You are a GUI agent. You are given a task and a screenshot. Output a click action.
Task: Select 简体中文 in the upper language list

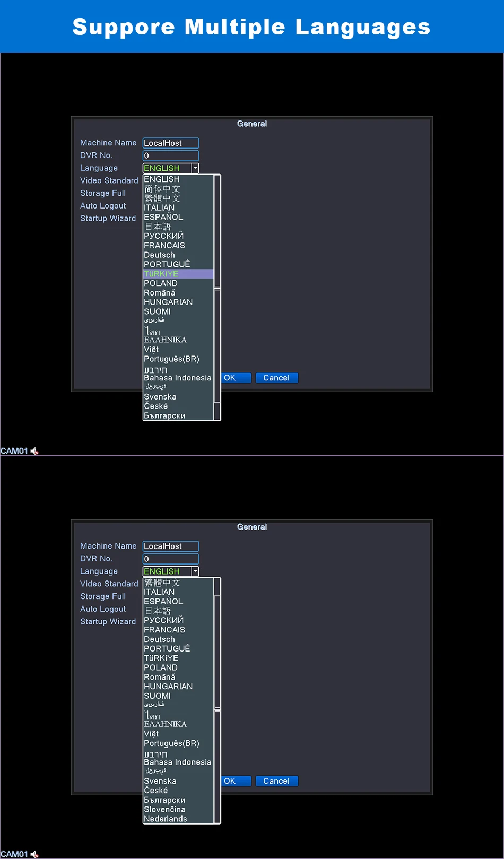point(178,189)
